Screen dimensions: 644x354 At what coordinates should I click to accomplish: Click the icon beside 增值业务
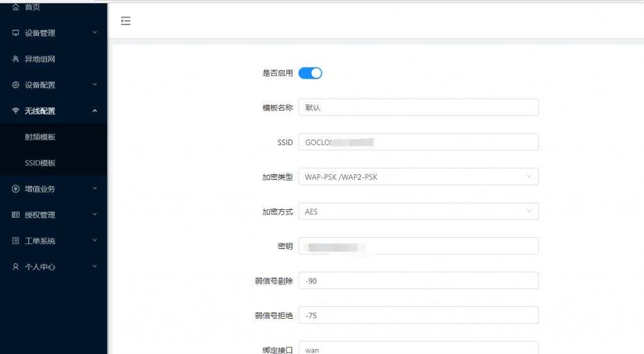tap(16, 189)
